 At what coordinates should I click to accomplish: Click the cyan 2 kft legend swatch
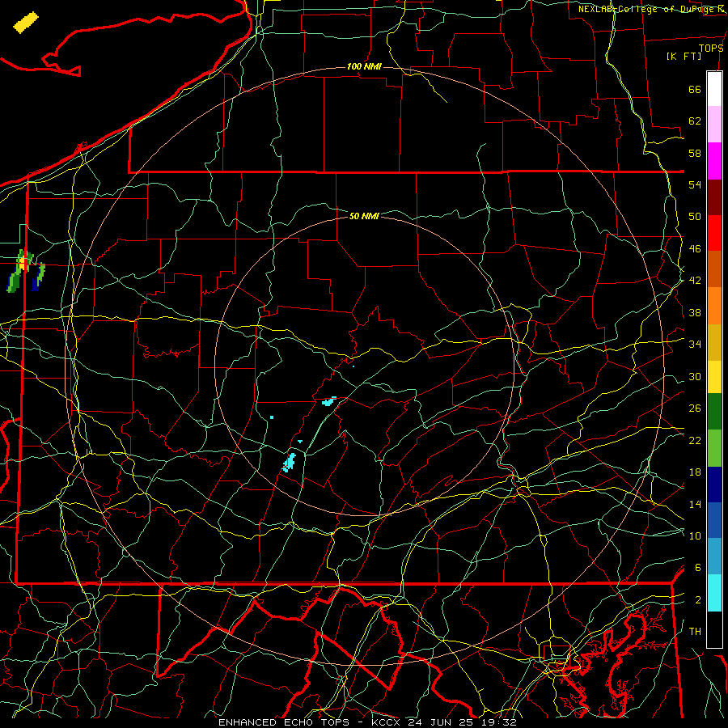tap(714, 593)
